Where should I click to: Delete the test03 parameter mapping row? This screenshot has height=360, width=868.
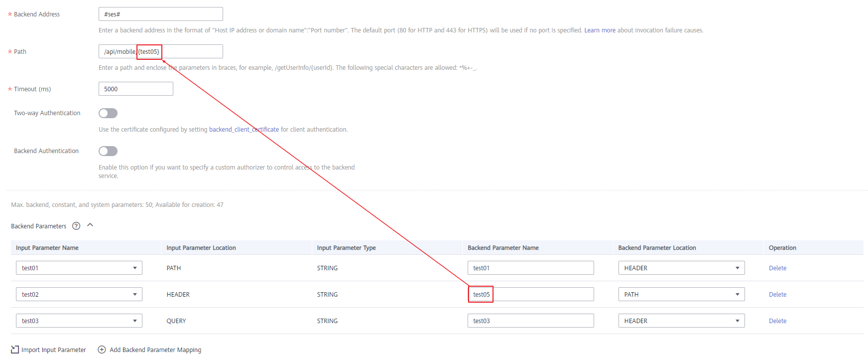(x=777, y=321)
